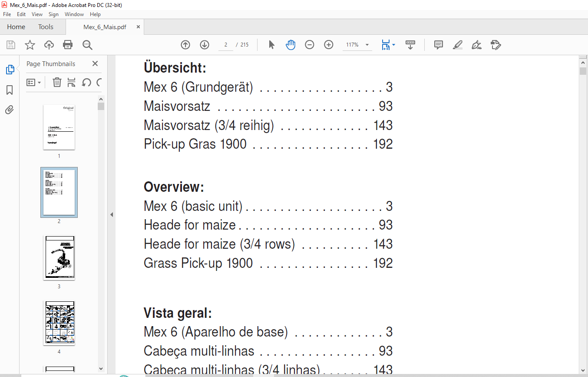Click document scrollbar down arrow
This screenshot has width=588, height=377.
pyautogui.click(x=583, y=370)
